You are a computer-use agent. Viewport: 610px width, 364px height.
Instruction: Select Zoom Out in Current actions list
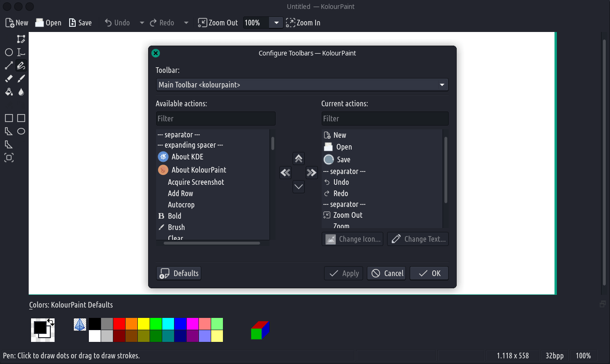[382, 215]
